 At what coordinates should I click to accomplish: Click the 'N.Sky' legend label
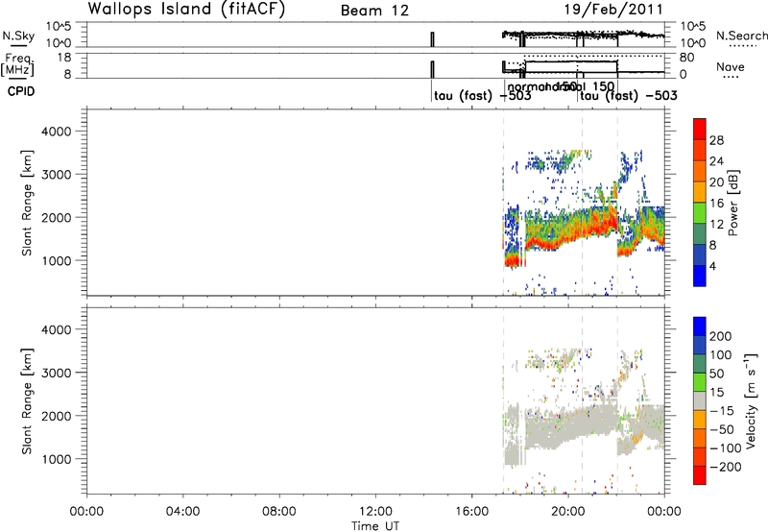(x=18, y=36)
